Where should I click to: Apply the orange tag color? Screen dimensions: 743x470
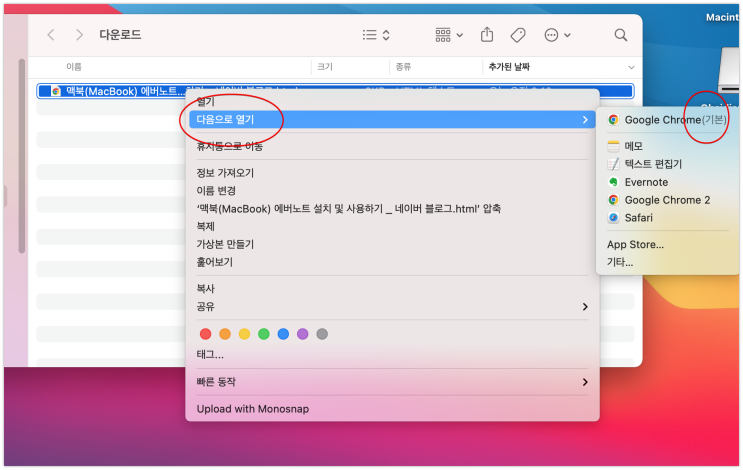coord(225,334)
